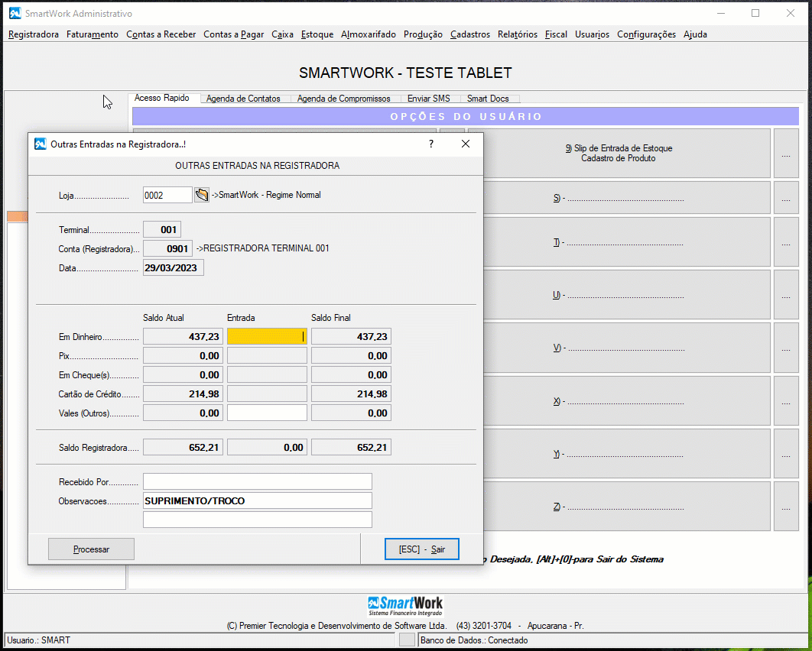Screen dimensions: 812x651
Task: Open the Relatórios menu
Action: click(518, 34)
